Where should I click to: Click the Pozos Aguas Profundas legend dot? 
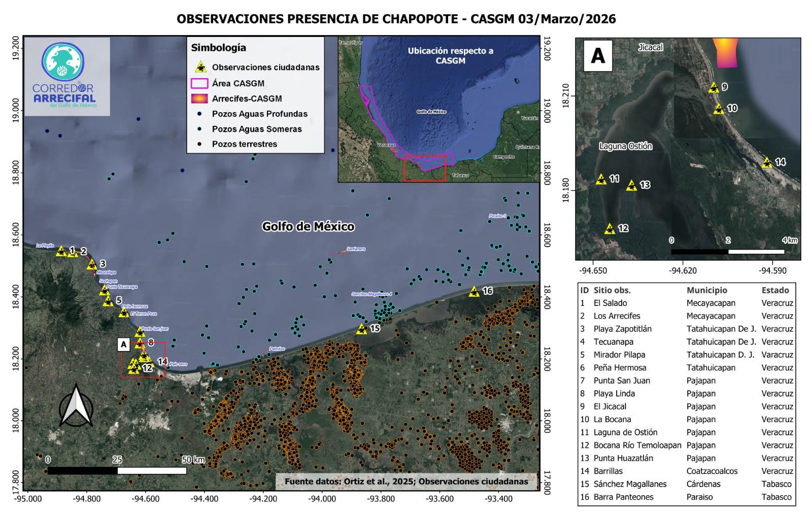point(200,114)
